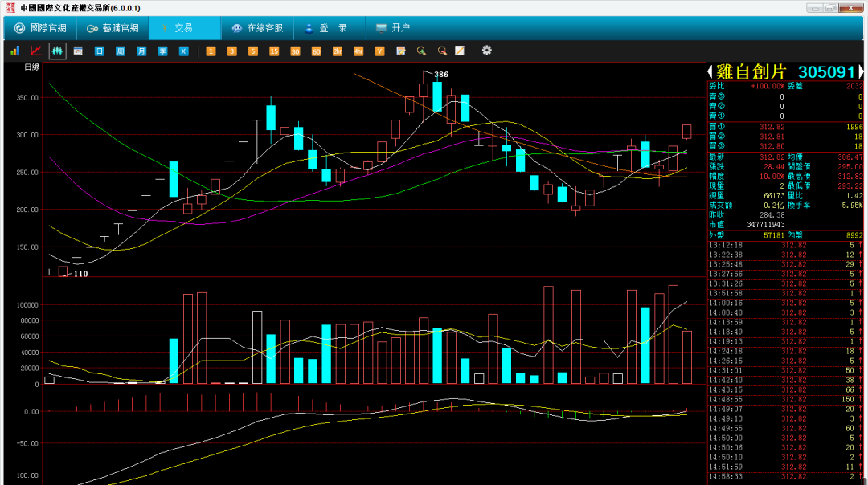
Task: Open 國際官網 tab
Action: coord(40,27)
